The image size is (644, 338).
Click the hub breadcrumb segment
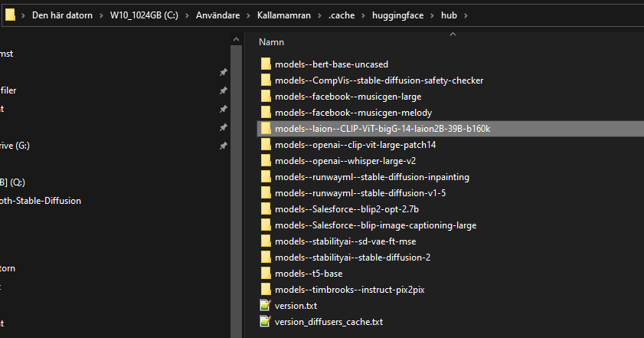click(449, 15)
